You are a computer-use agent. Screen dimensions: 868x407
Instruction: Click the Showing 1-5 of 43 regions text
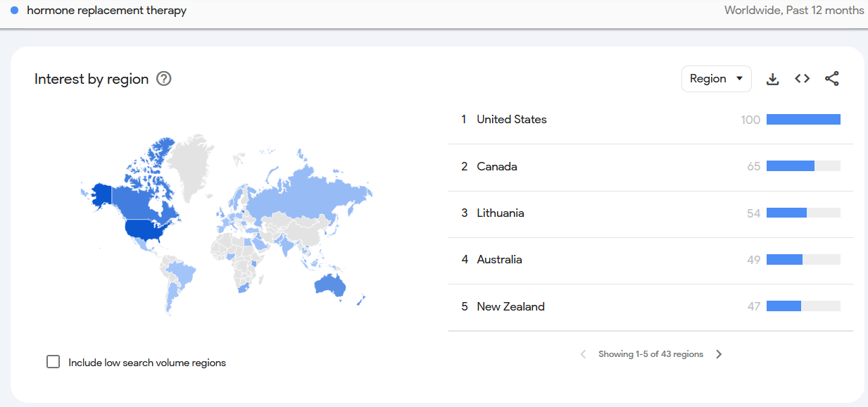[650, 354]
